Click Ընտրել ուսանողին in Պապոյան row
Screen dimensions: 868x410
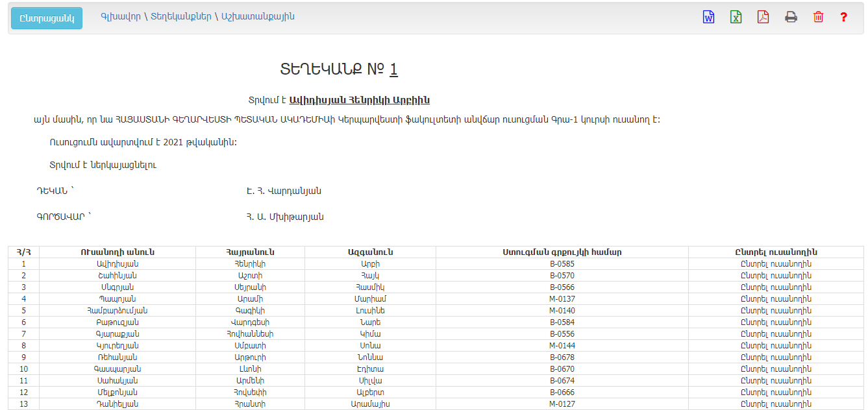(x=776, y=299)
